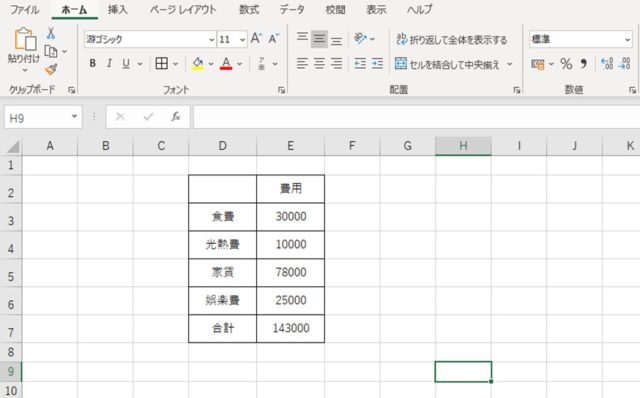Viewport: 640px width, 398px height.
Task: Click the Insert Function fx icon
Action: coord(176,117)
